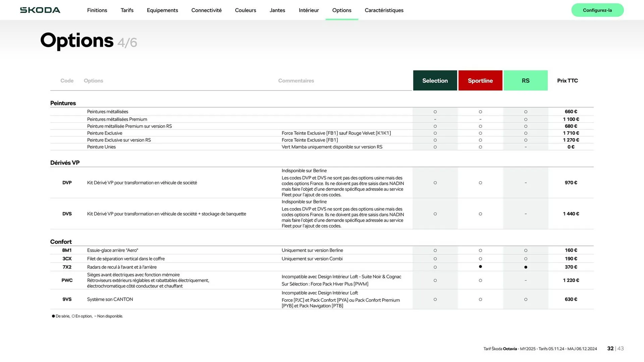Click Selection option circle for Système son CANTON
The width and height of the screenshot is (644, 362).
point(435,299)
